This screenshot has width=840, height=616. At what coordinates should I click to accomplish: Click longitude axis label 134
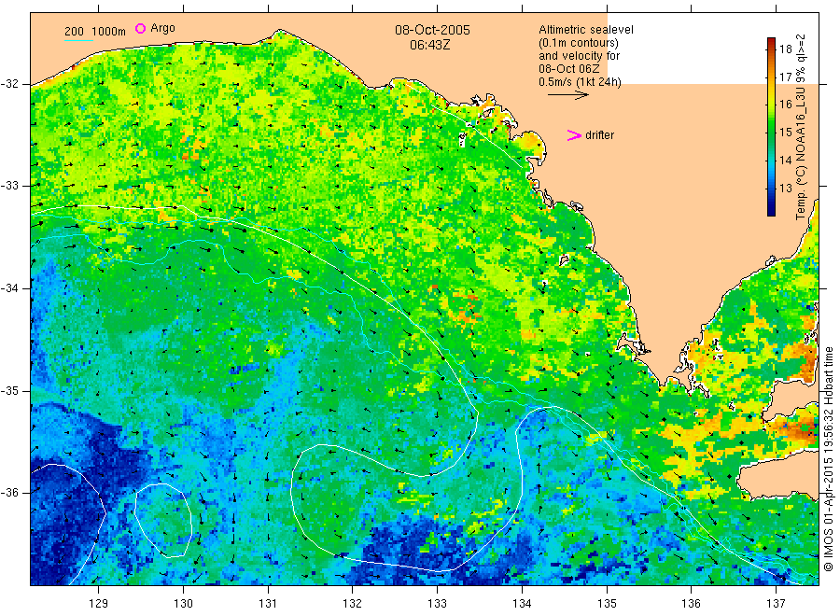point(522,604)
